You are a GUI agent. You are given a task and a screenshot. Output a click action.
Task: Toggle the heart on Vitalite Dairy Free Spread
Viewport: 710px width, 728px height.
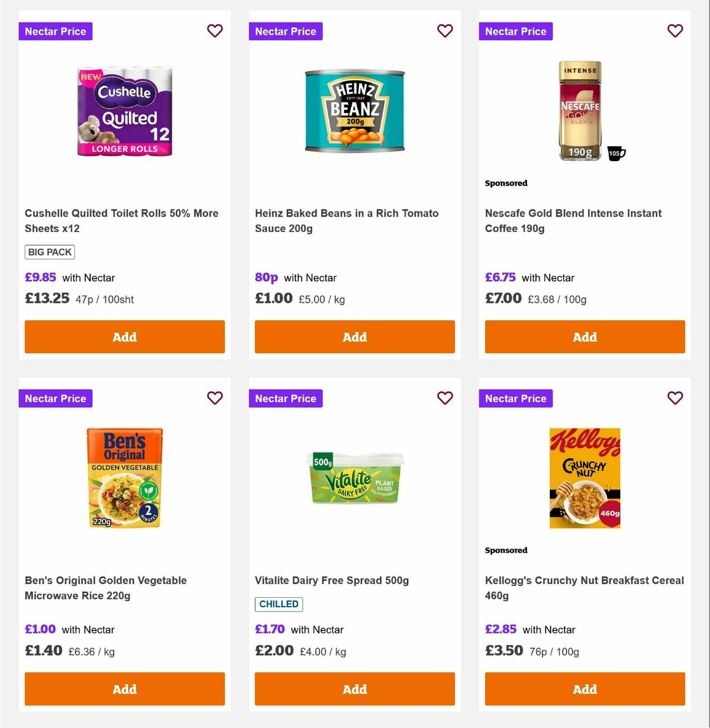pos(445,398)
